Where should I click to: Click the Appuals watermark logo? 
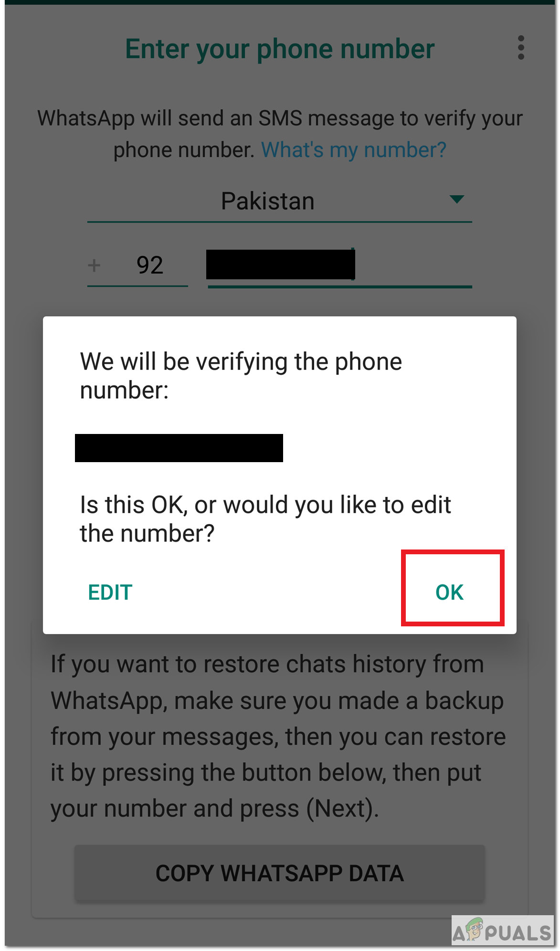pos(502,931)
